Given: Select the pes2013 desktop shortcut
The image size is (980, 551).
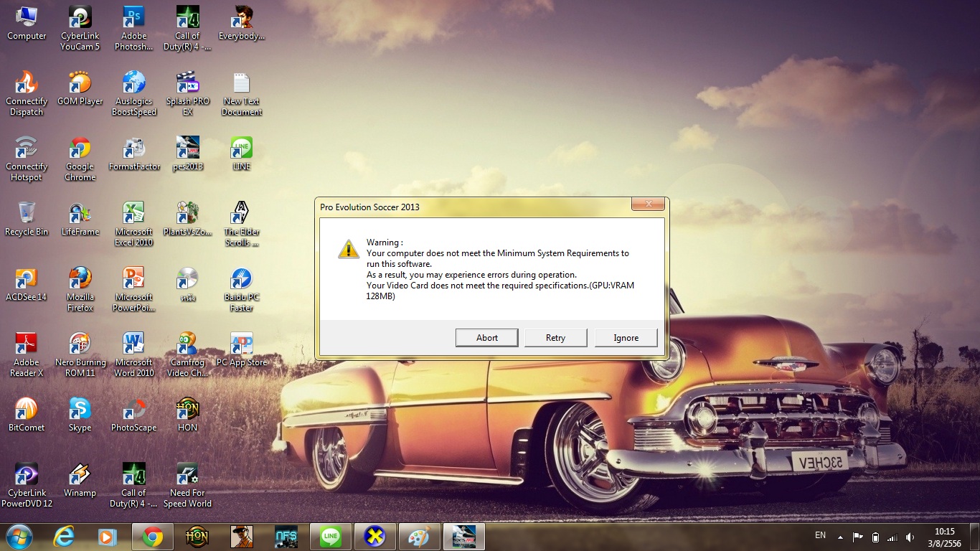Looking at the screenshot, I should click(188, 154).
